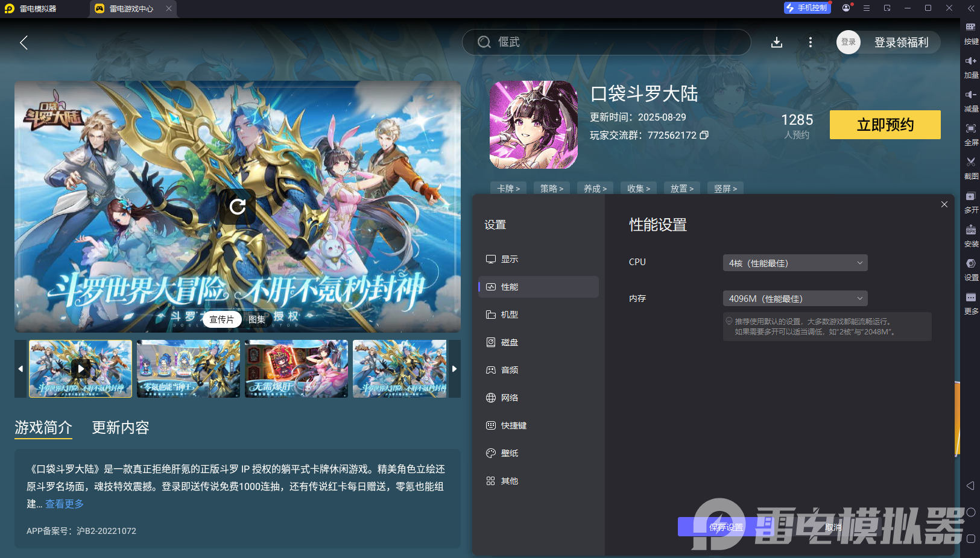Click the 手机控制 button
Viewport: 980px width, 558px height.
coord(808,8)
